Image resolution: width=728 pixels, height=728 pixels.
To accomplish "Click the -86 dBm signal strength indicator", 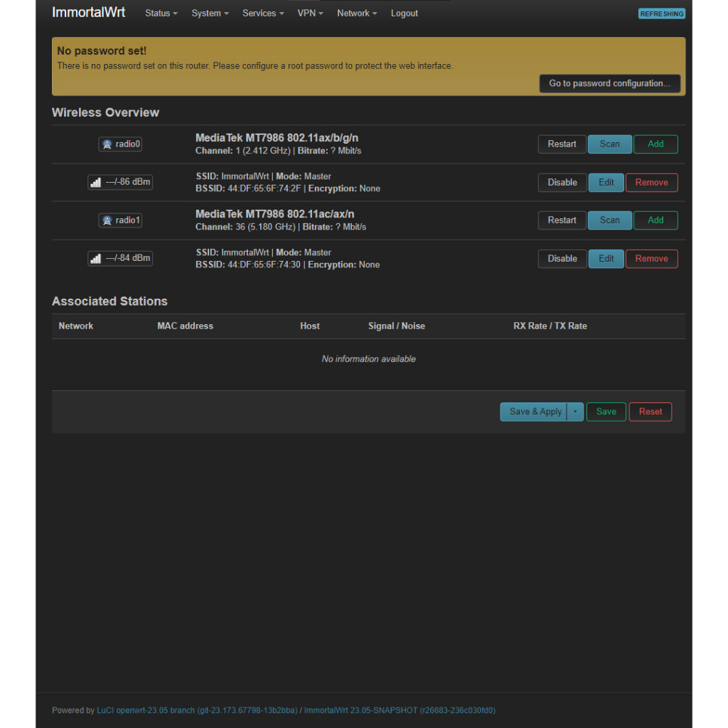I will [120, 182].
